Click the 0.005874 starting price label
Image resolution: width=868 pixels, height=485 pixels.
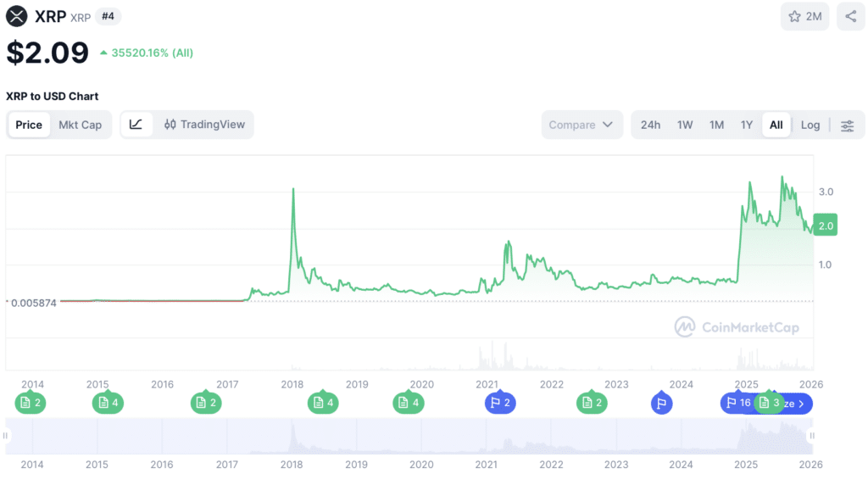(33, 303)
